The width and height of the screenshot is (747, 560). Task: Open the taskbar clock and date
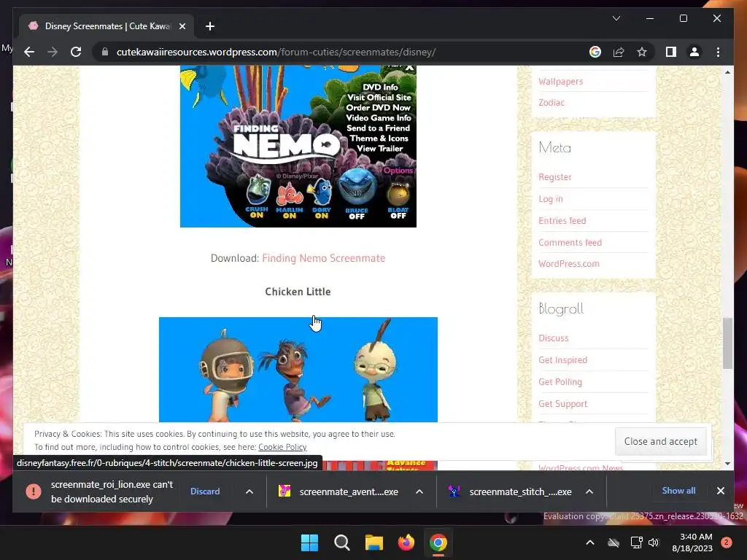692,542
